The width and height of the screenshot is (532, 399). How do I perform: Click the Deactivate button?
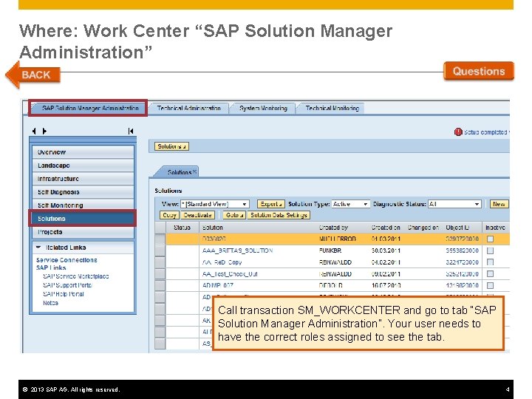point(198,215)
